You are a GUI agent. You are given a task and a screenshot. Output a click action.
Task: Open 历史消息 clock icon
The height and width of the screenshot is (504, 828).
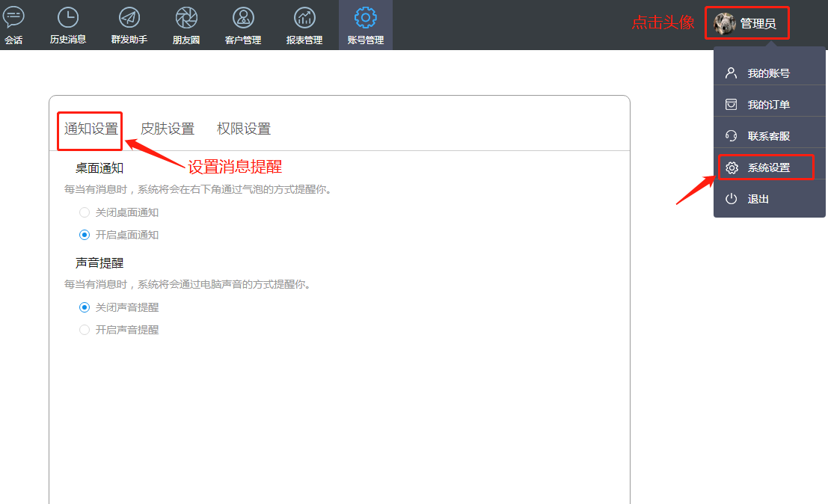(68, 17)
